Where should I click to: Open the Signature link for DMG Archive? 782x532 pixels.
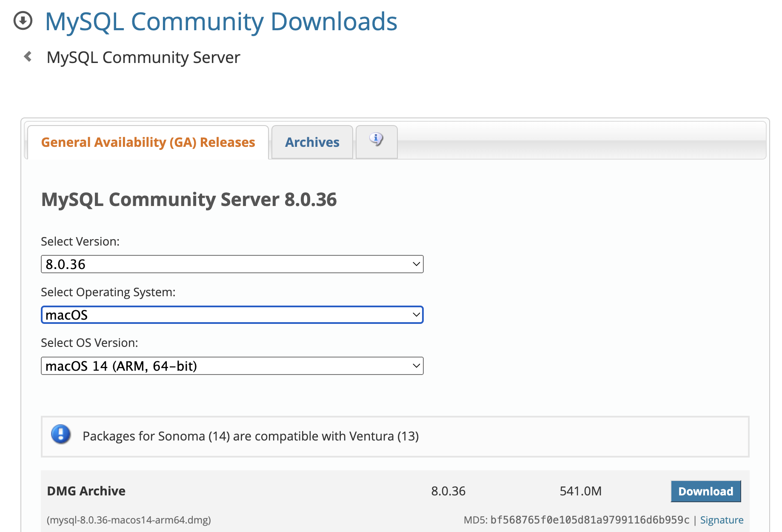(x=722, y=520)
